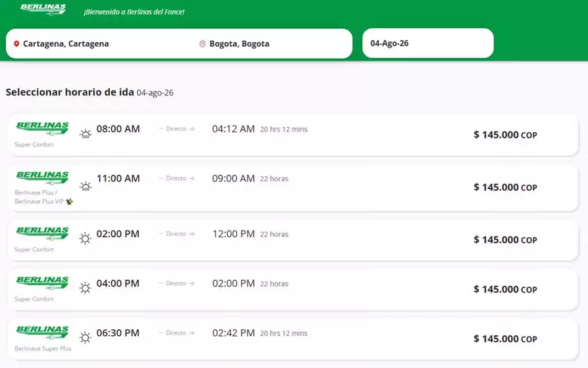Click the sun icon next to 04:00 PM
588x368 pixels.
point(85,288)
